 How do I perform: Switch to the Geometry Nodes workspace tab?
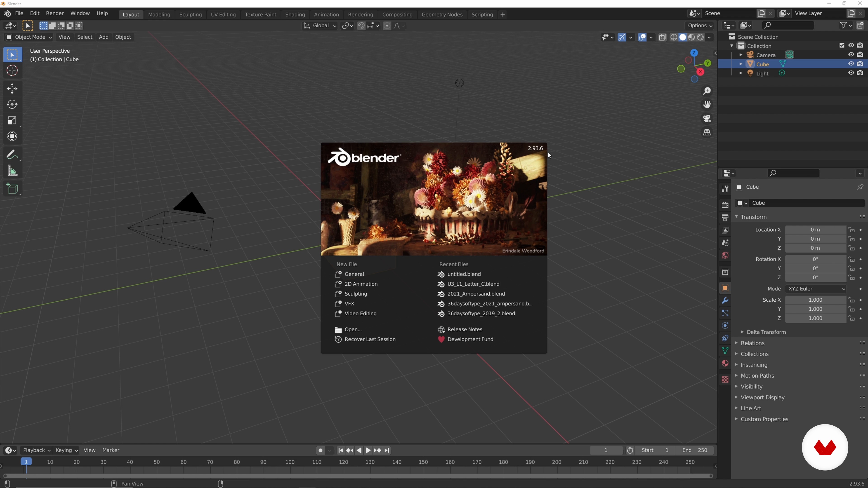442,15
